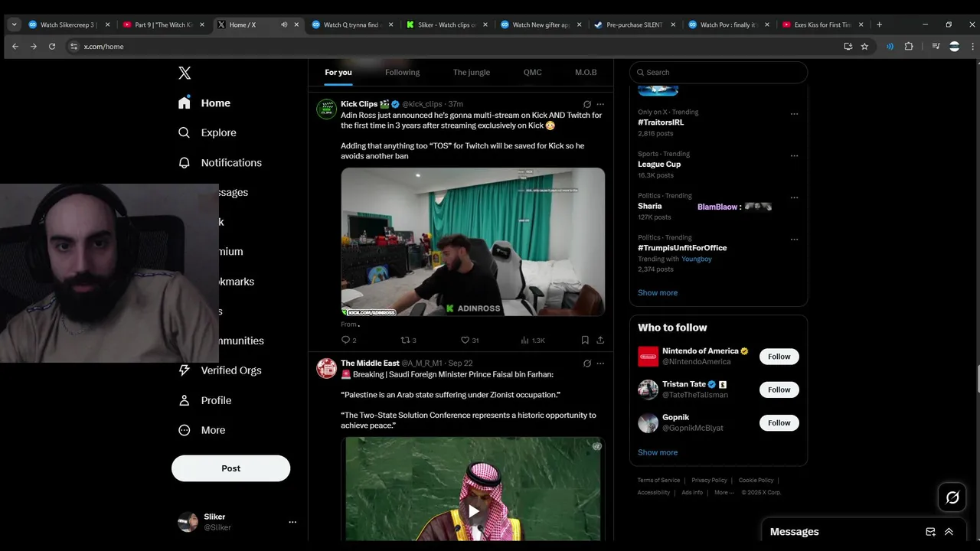Open the Explore search icon in the sidebar
This screenshot has height=551, width=980.
184,132
